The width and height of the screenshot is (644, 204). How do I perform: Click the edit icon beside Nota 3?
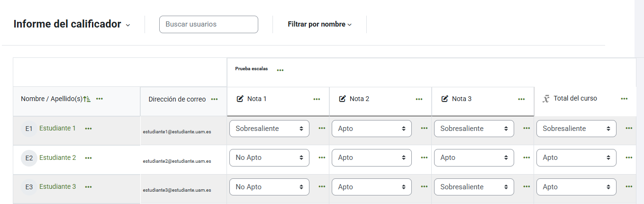click(x=444, y=99)
